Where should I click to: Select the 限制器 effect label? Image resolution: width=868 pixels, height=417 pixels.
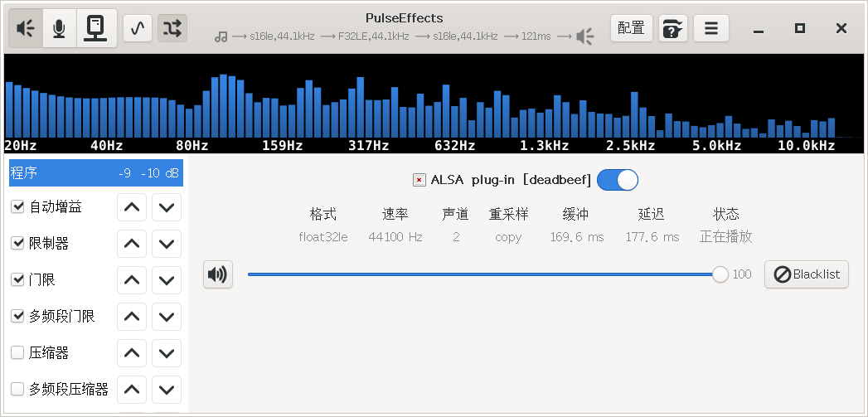click(49, 244)
